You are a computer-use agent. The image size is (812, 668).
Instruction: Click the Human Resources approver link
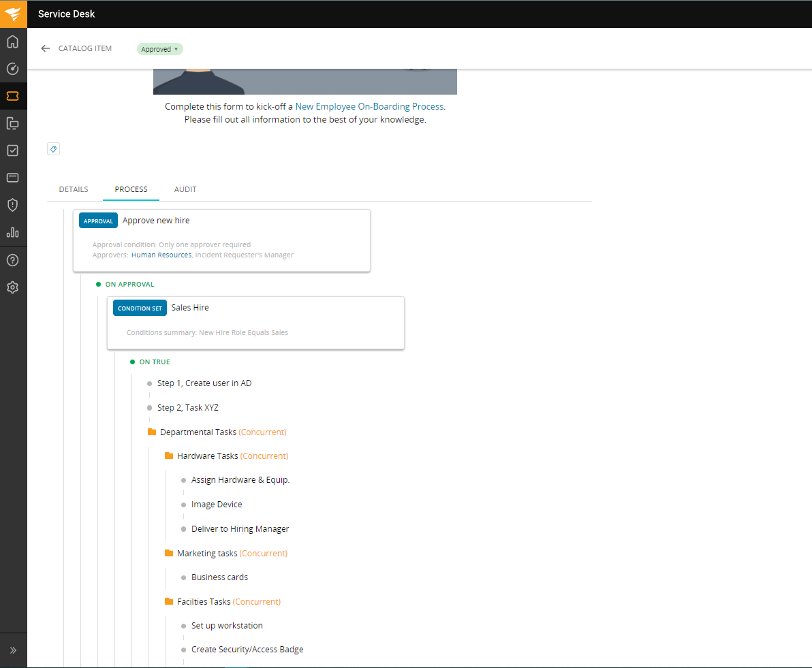coord(161,255)
